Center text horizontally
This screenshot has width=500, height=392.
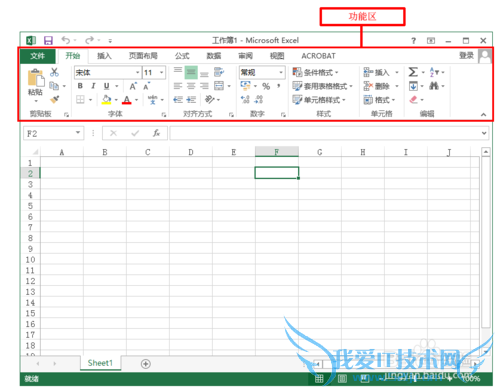pyautogui.click(x=191, y=86)
